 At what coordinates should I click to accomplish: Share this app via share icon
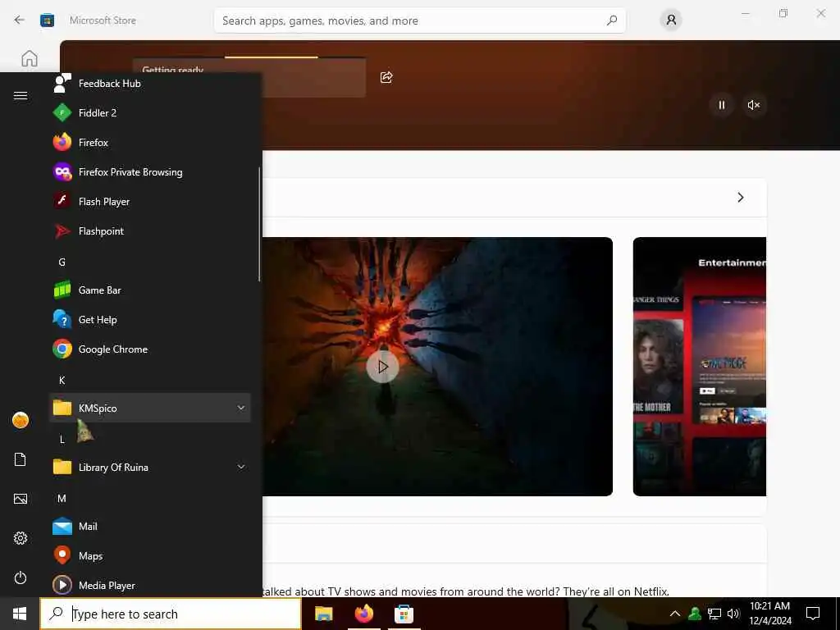coord(386,77)
